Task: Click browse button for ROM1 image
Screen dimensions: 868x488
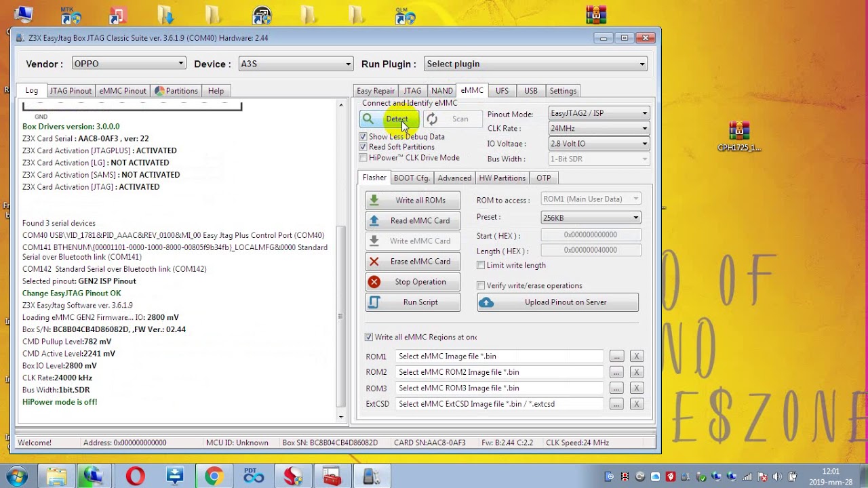Action: coord(616,357)
